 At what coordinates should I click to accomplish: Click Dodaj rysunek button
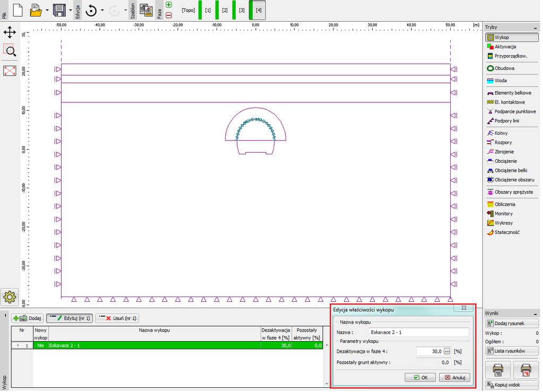(x=512, y=324)
